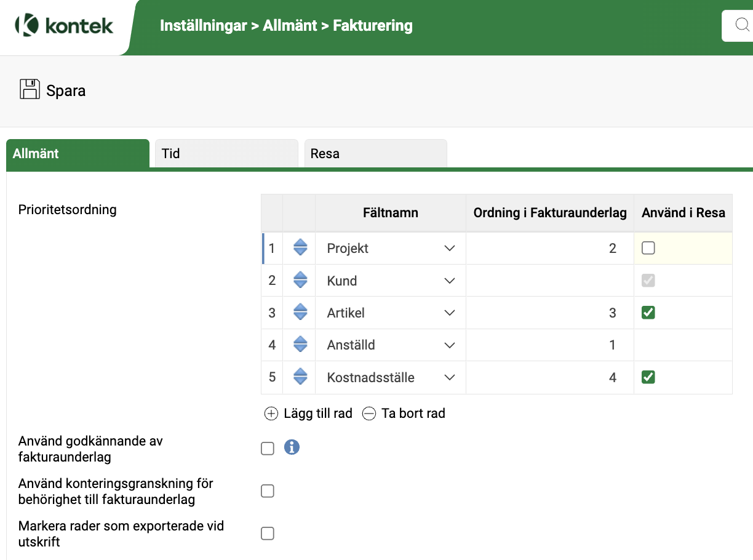Image resolution: width=753 pixels, height=560 pixels.
Task: Click the reorder arrows for Anställd row
Action: pos(300,344)
